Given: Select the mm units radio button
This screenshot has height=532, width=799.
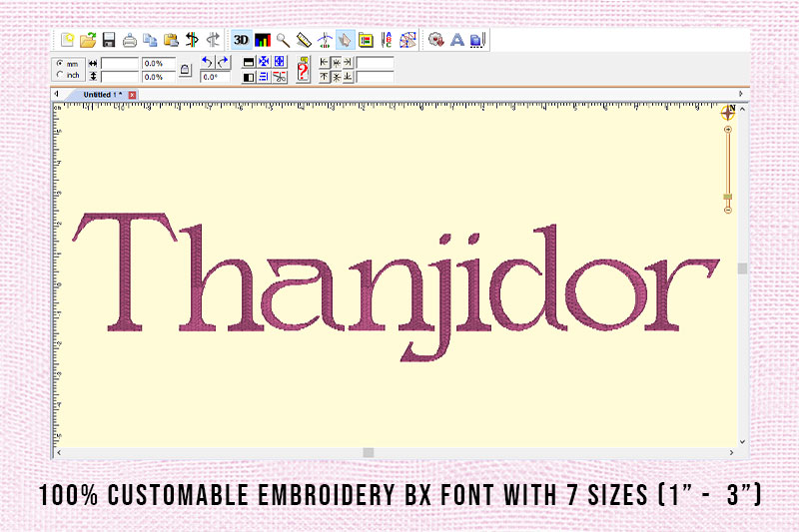Looking at the screenshot, I should [x=60, y=64].
